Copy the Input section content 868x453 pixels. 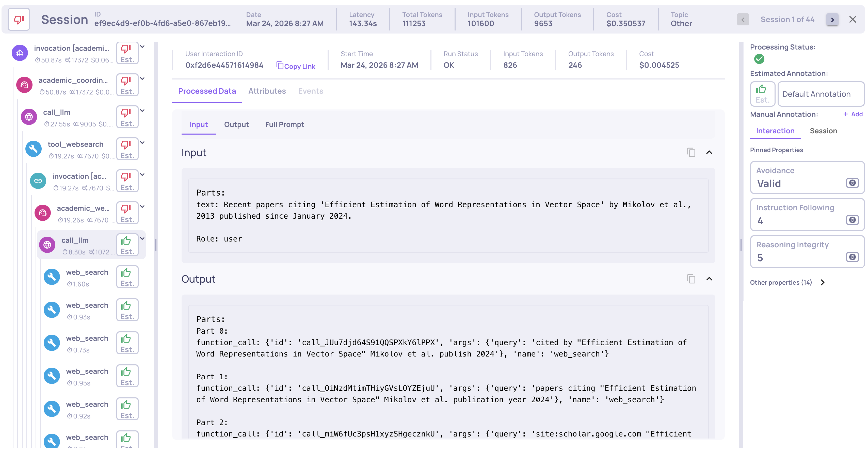click(x=691, y=153)
